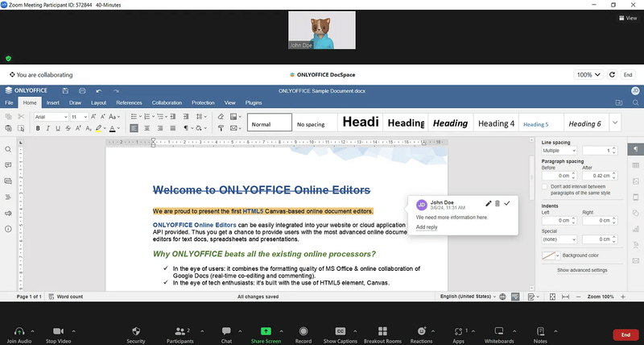Screen dimensions: 644x345
Task: Click the Copy style paint roller icon
Action: click(221, 129)
